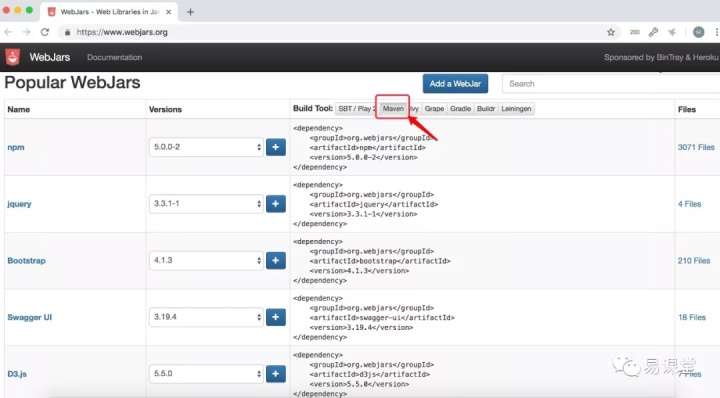The image size is (720, 398).
Task: Open Bootstrap version dropdown 4.1.3
Action: point(206,260)
